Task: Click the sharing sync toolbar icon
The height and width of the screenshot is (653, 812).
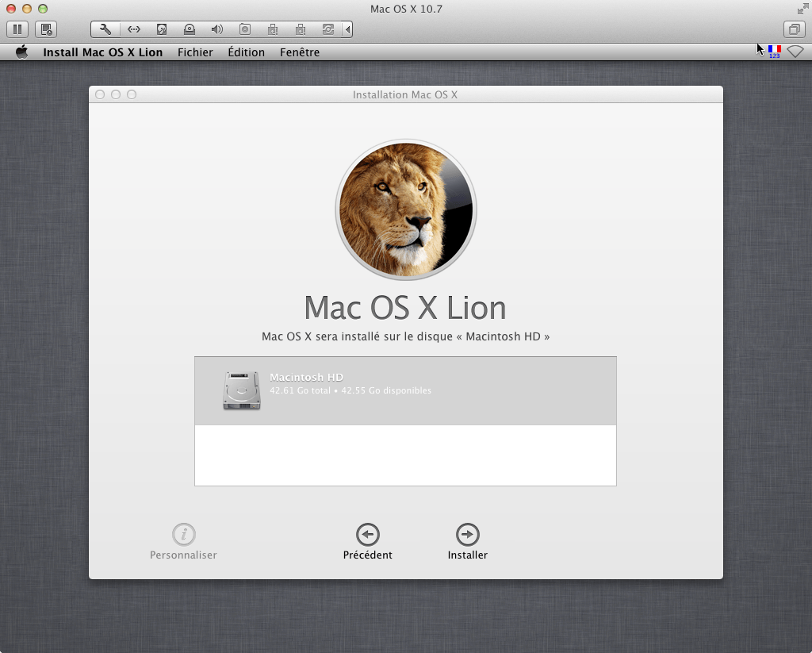Action: tap(328, 29)
